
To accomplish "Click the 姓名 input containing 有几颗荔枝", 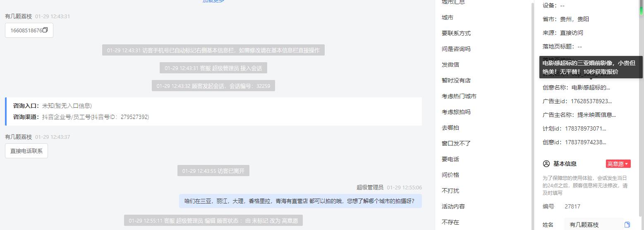I will tap(594, 225).
